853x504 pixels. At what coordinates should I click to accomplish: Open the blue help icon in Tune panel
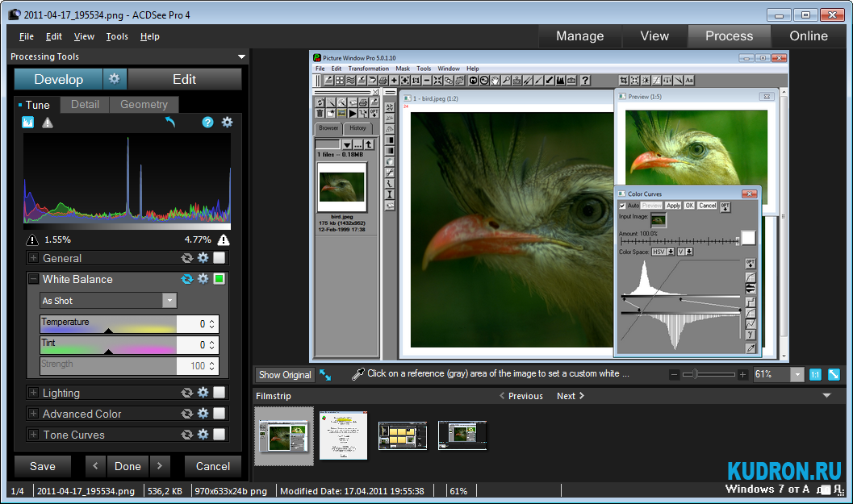(207, 123)
